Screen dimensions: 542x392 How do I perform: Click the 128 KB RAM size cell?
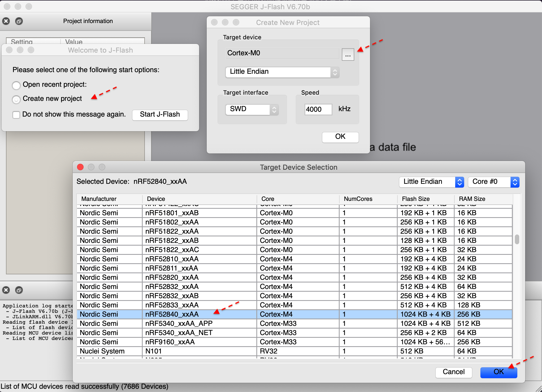(x=483, y=305)
